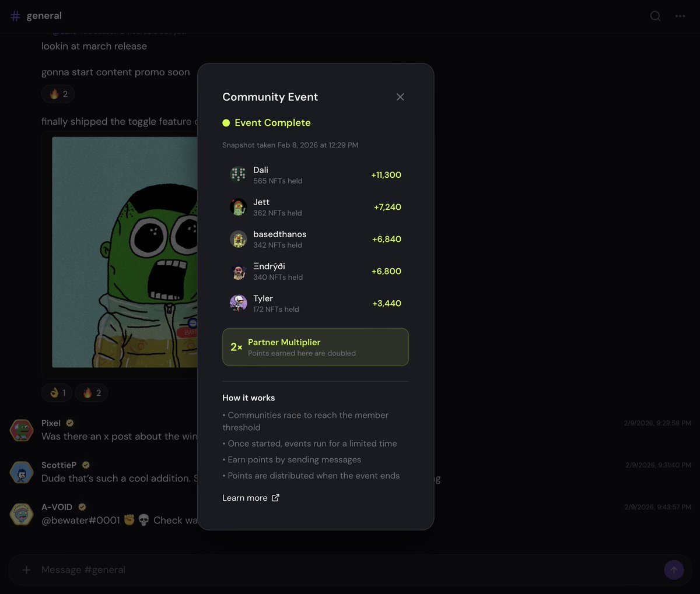Screen dimensions: 700x594
Task: Click the send message arrow button
Action: click(x=674, y=570)
